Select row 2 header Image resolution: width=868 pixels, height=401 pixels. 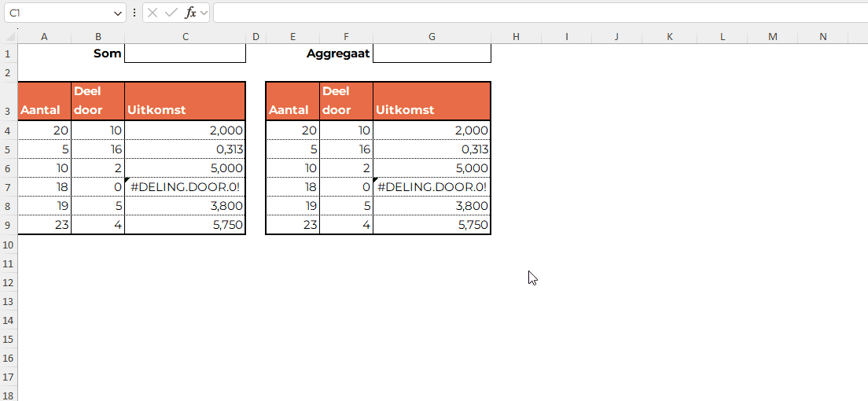tap(9, 72)
